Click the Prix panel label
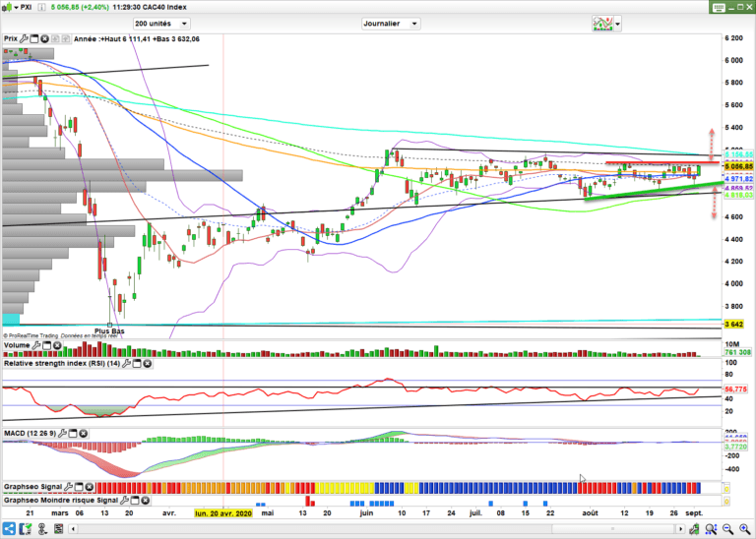The width and height of the screenshot is (756, 539). pyautogui.click(x=11, y=38)
